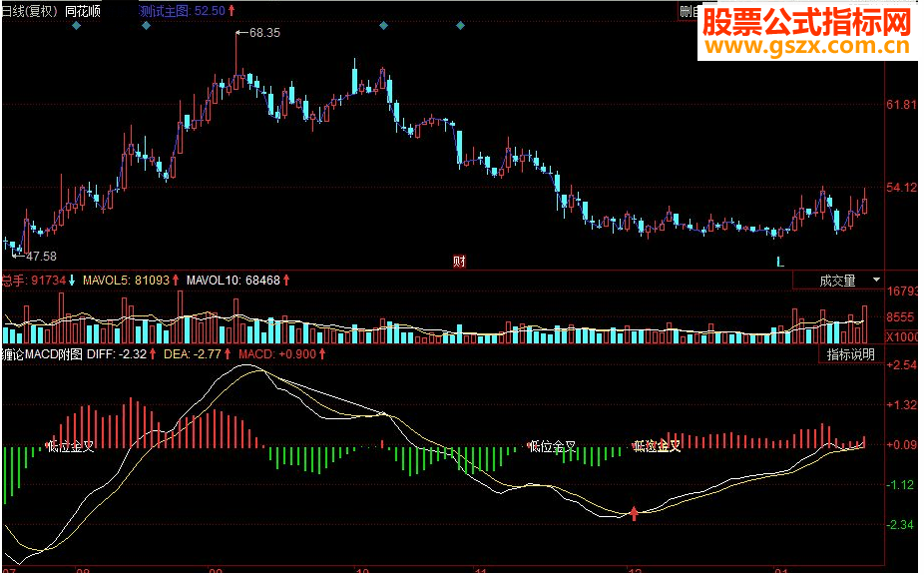Click the 缠论MACD附图 indicator title
924x575 pixels.
click(42, 354)
